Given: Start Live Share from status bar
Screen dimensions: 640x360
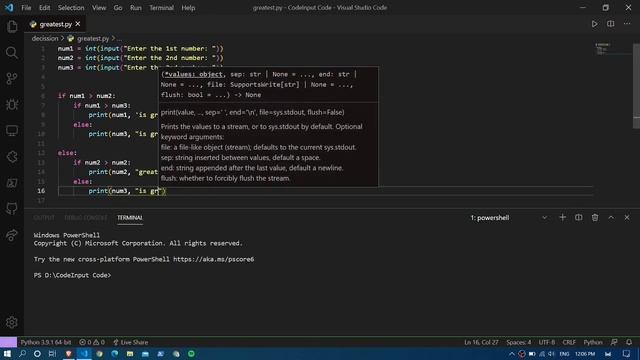Looking at the screenshot, I should coord(131,342).
